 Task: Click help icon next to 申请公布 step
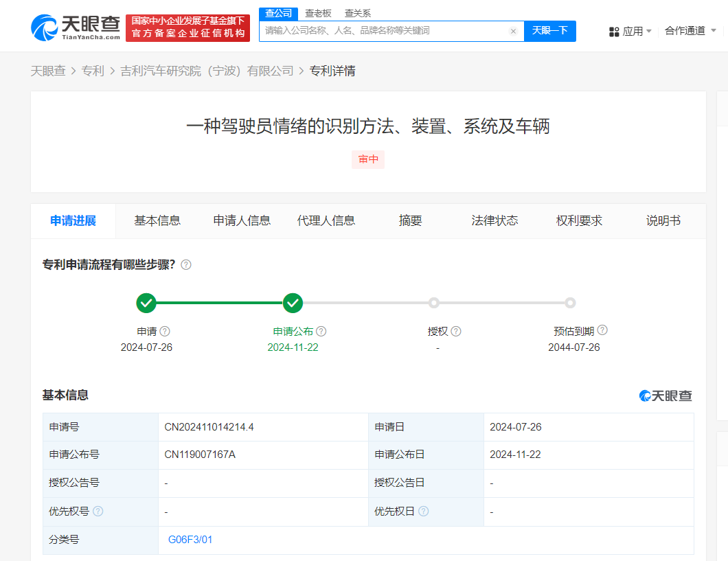[x=321, y=331]
